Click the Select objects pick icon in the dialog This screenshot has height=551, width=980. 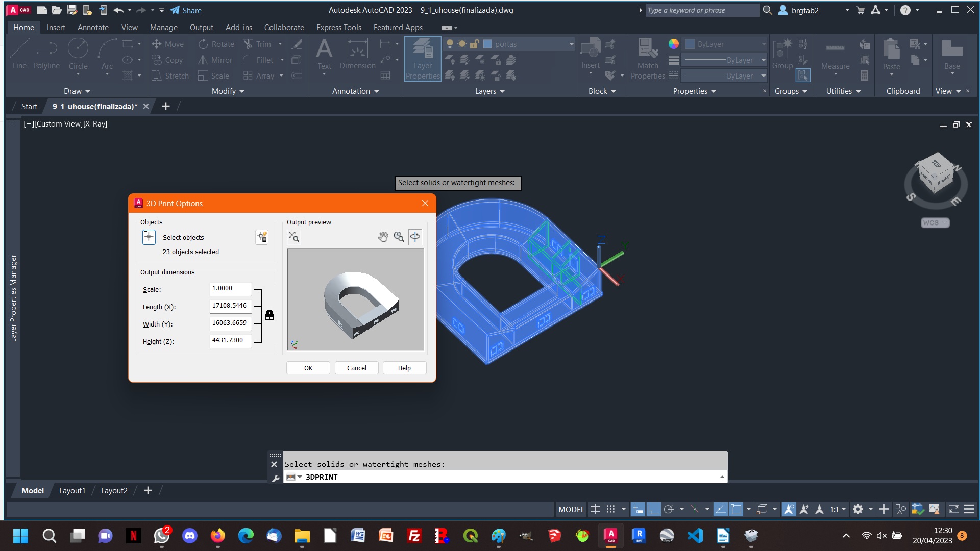[x=149, y=237]
